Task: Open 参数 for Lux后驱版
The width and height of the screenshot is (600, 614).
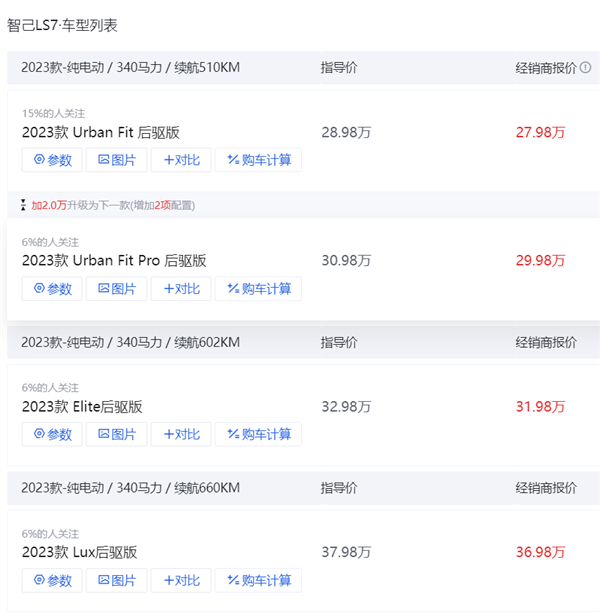Action: 53,580
